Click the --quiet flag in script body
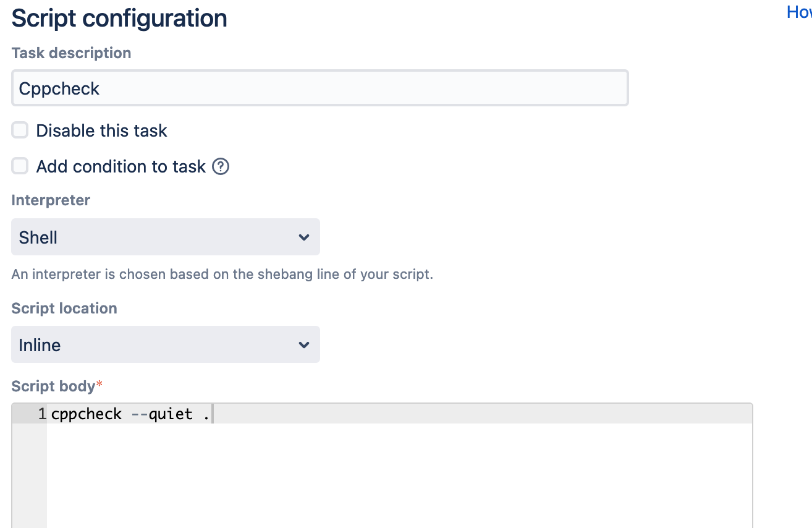This screenshot has width=812, height=528. [x=163, y=414]
